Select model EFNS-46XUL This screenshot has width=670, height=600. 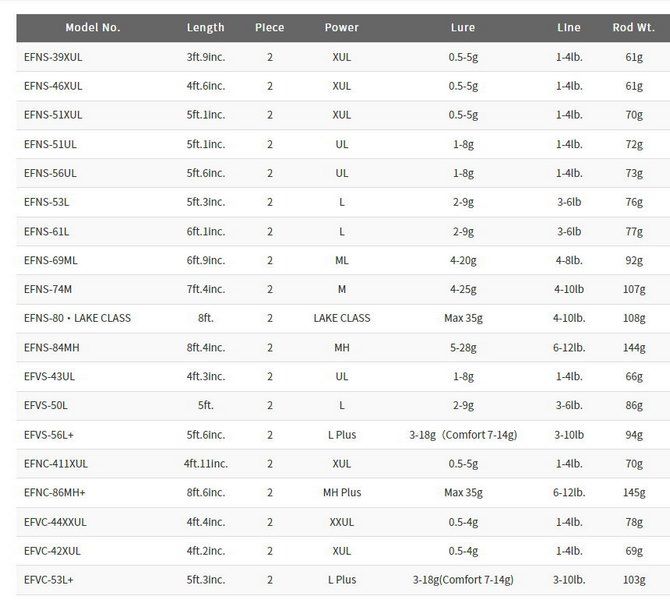[x=53, y=86]
